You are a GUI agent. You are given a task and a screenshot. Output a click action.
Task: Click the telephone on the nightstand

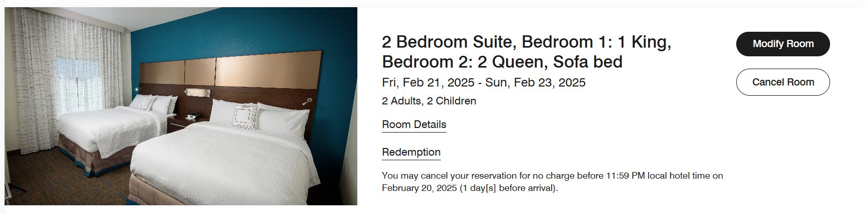(190, 117)
